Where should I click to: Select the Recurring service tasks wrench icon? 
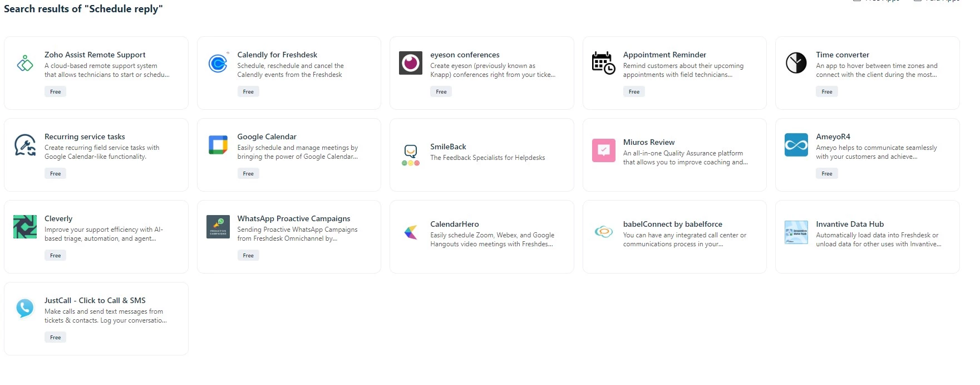click(x=25, y=145)
